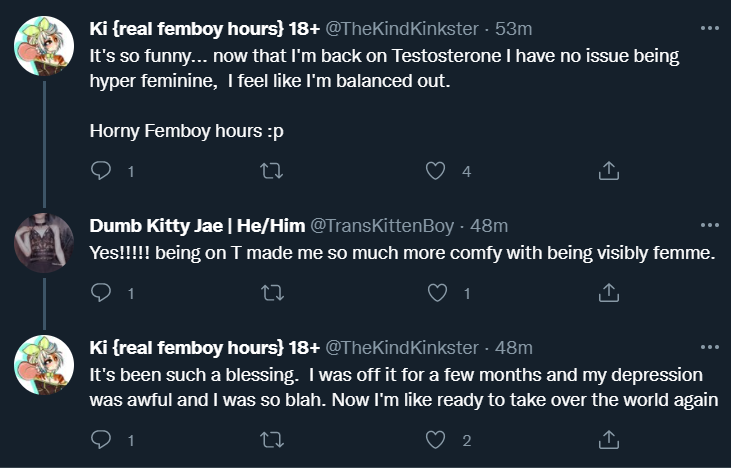Share the first tweet by Ki
This screenshot has height=468, width=731.
click(609, 171)
